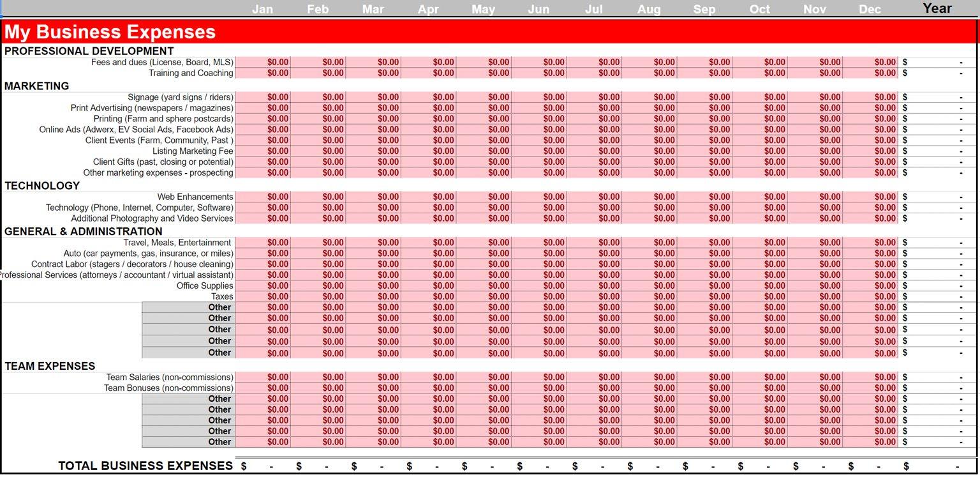The image size is (980, 479).
Task: Select the Jun column header
Action: click(538, 10)
